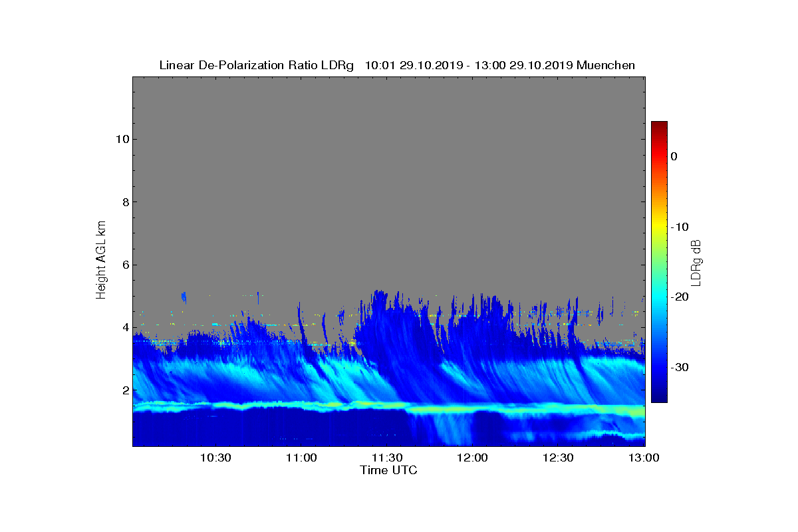Select the 12:00 time tick label
This screenshot has width=798, height=532.
pyautogui.click(x=472, y=458)
